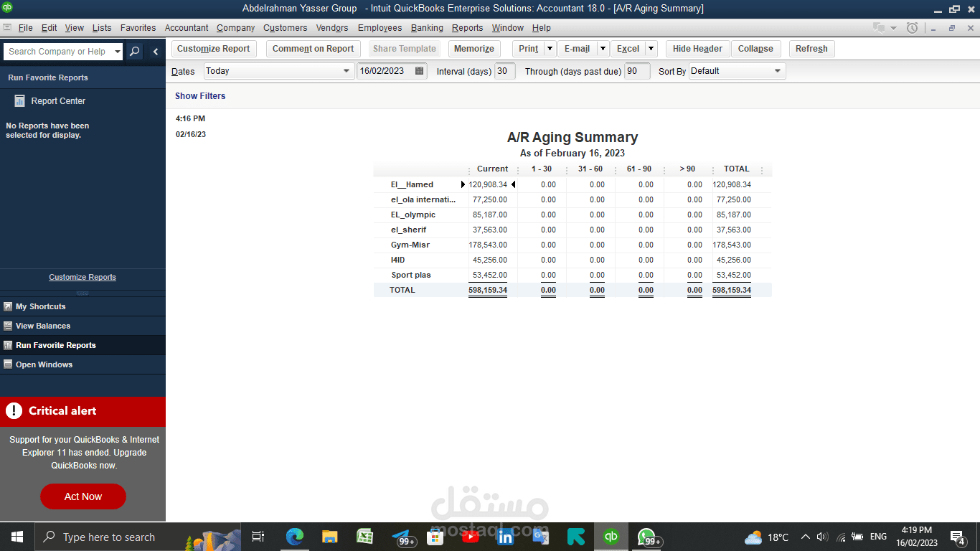This screenshot has height=551, width=980.
Task: Click the Collapse button
Action: (x=755, y=49)
